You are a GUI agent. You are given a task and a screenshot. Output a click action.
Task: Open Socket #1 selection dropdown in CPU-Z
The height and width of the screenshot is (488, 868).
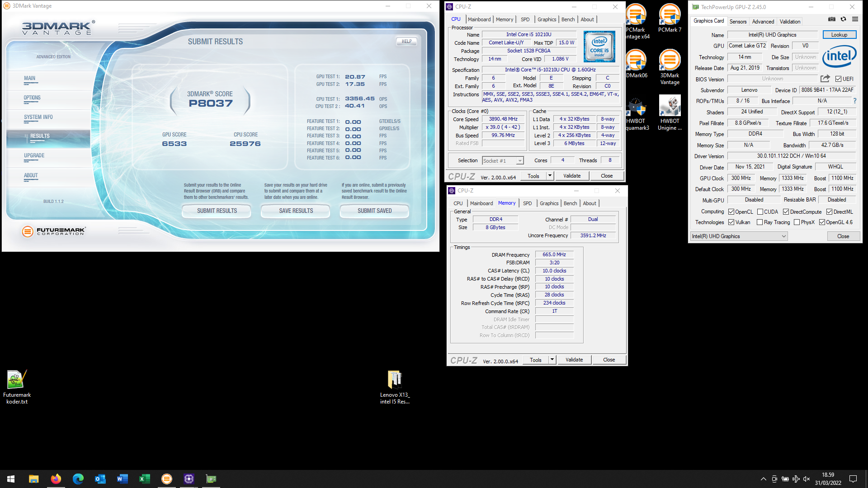click(503, 160)
